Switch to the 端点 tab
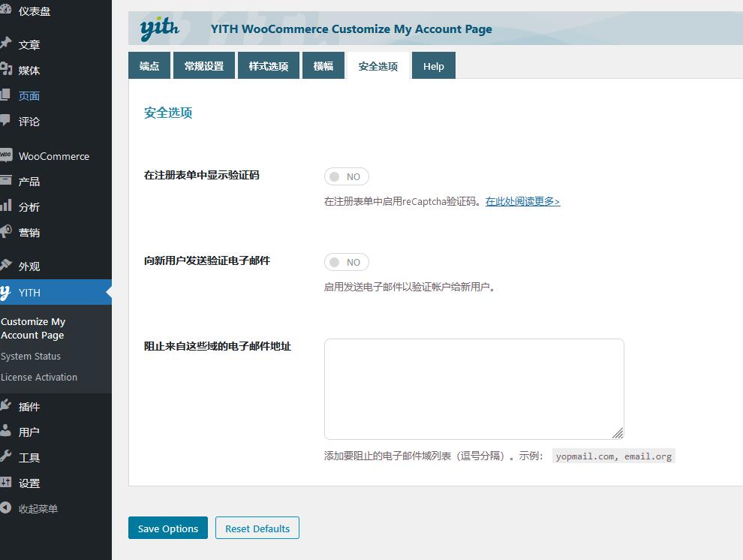 click(x=149, y=66)
